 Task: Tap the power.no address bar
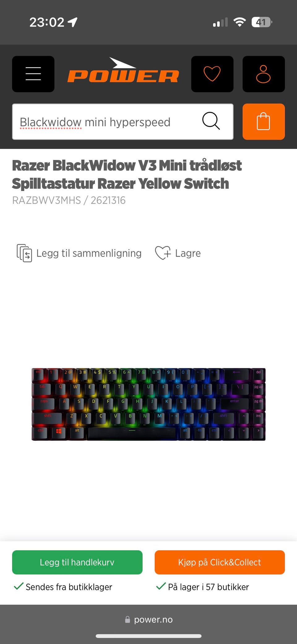point(149,620)
